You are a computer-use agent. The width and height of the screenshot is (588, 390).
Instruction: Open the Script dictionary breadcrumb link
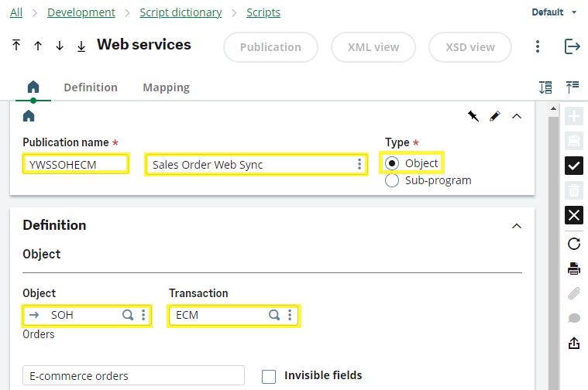point(181,12)
